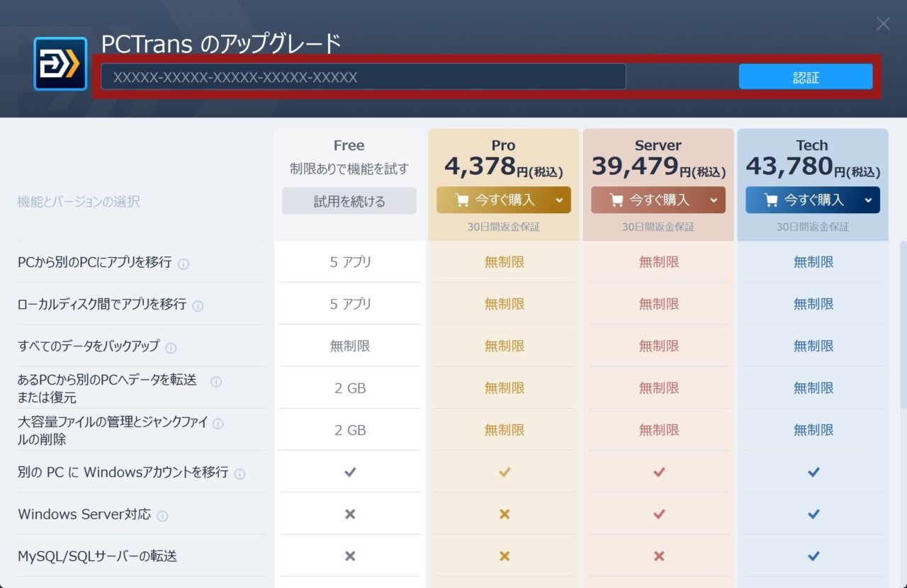This screenshot has height=588, width=907.
Task: Click Server column 30日間返金保証 text
Action: point(658,227)
